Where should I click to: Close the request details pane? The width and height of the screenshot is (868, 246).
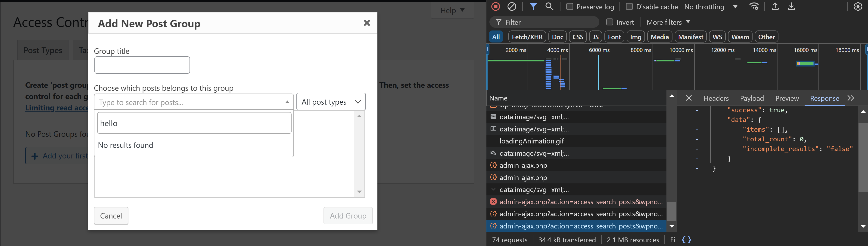(x=689, y=98)
